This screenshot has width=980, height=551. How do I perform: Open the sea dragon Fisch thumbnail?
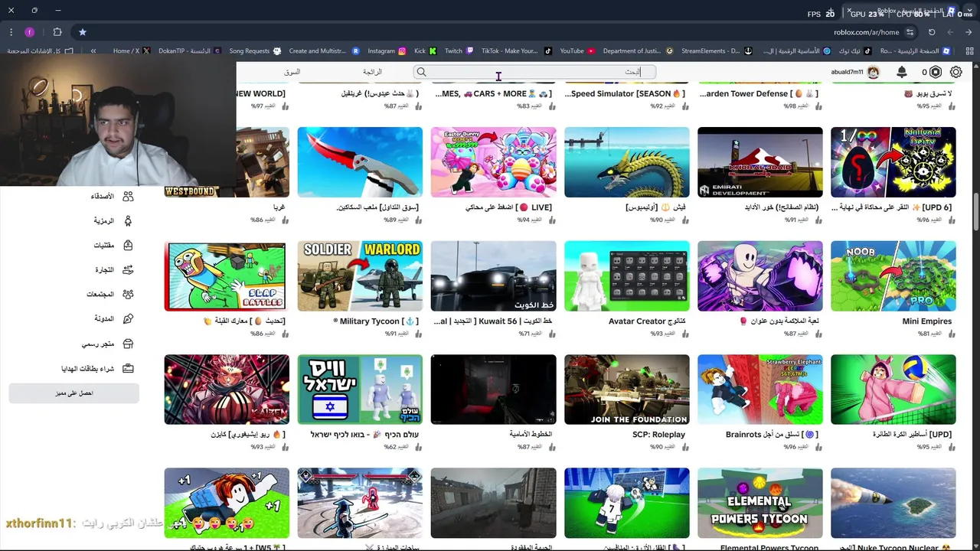click(x=627, y=162)
